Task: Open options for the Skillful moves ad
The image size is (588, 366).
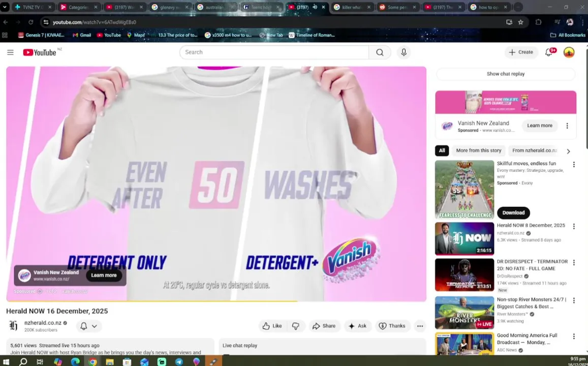Action: (x=574, y=165)
